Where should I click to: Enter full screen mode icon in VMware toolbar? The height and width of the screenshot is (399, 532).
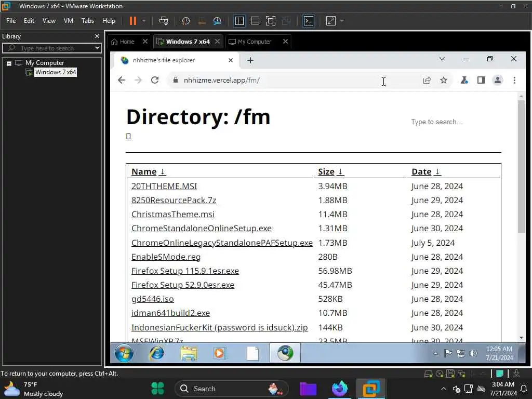tap(270, 21)
